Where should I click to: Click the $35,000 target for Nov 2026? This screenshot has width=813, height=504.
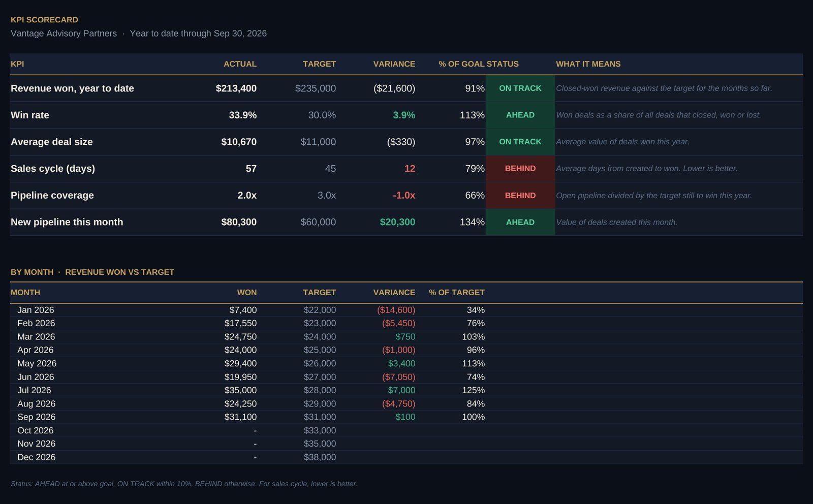(320, 444)
